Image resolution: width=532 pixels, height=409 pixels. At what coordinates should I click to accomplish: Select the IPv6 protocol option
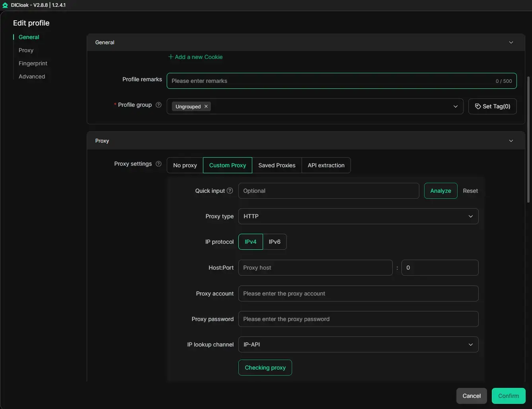click(x=275, y=242)
